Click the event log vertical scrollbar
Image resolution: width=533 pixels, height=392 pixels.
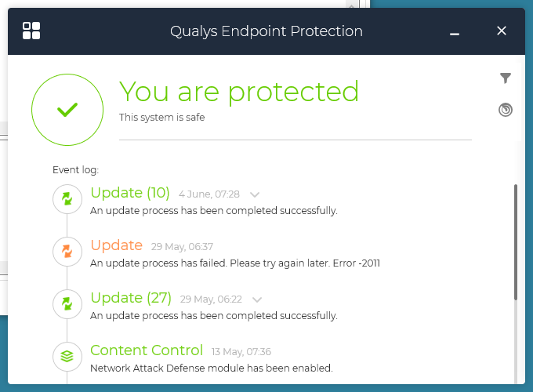[x=515, y=241]
